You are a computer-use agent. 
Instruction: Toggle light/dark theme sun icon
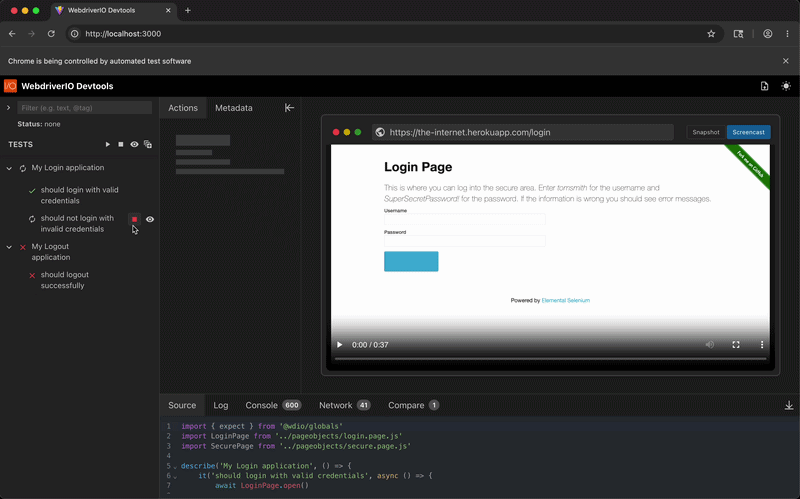tap(786, 86)
